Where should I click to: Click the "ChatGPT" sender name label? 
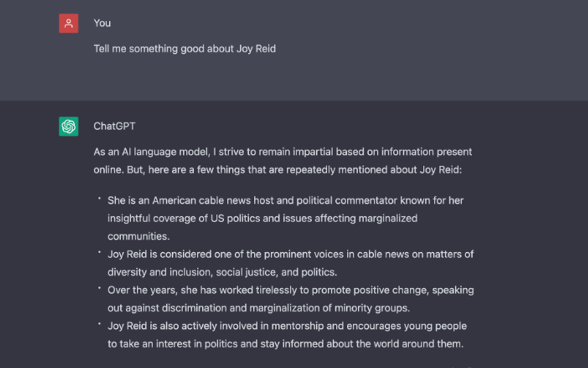115,126
